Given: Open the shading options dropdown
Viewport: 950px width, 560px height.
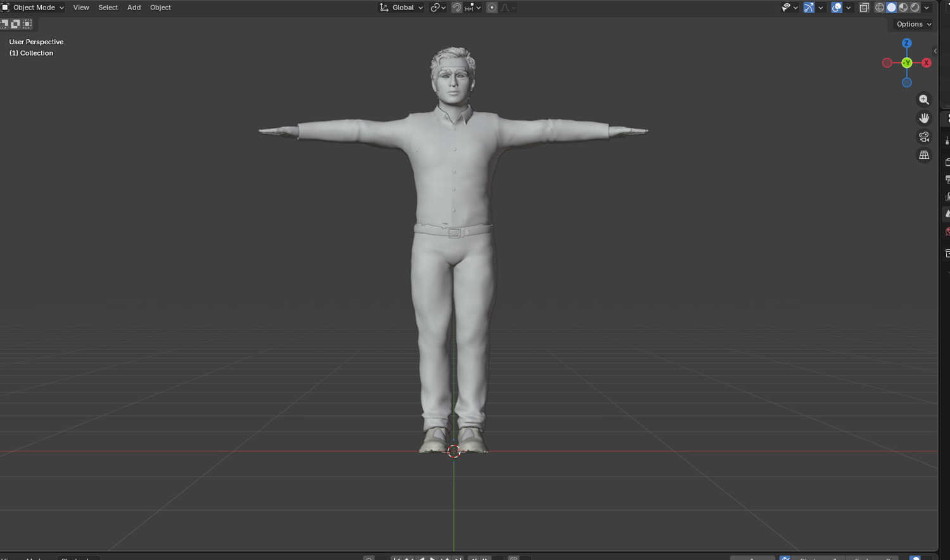Looking at the screenshot, I should 927,8.
